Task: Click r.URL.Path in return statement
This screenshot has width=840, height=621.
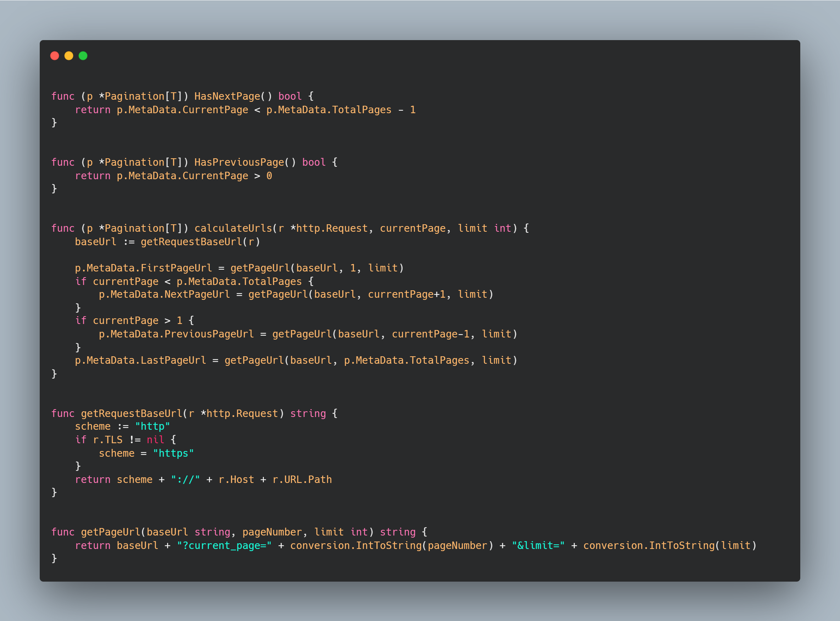Action: click(x=302, y=480)
